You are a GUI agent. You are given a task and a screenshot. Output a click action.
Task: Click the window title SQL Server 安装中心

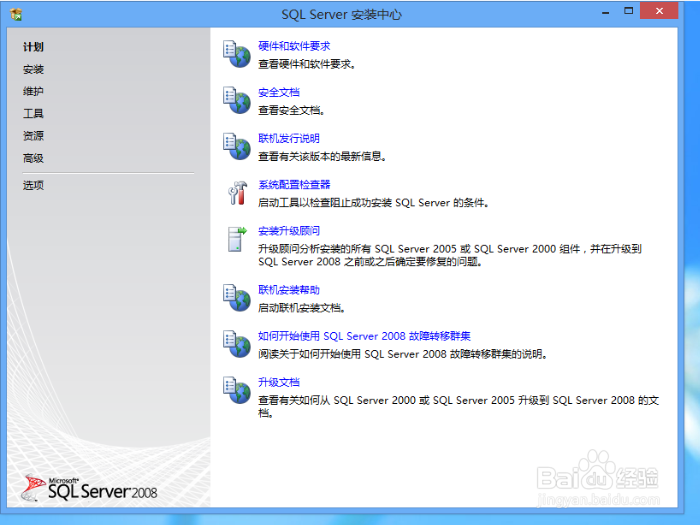(x=342, y=15)
